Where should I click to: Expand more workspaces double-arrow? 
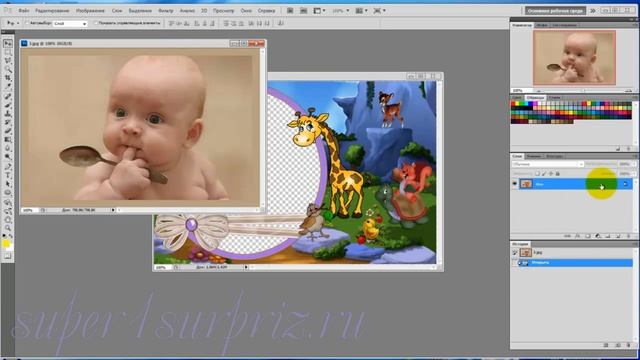(593, 11)
